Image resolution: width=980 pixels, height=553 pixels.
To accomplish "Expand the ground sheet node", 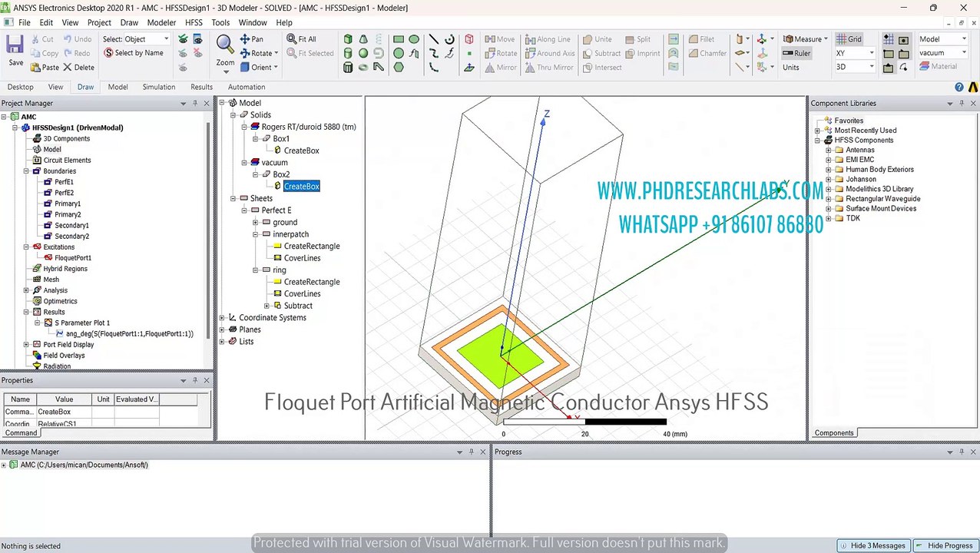I will click(256, 223).
